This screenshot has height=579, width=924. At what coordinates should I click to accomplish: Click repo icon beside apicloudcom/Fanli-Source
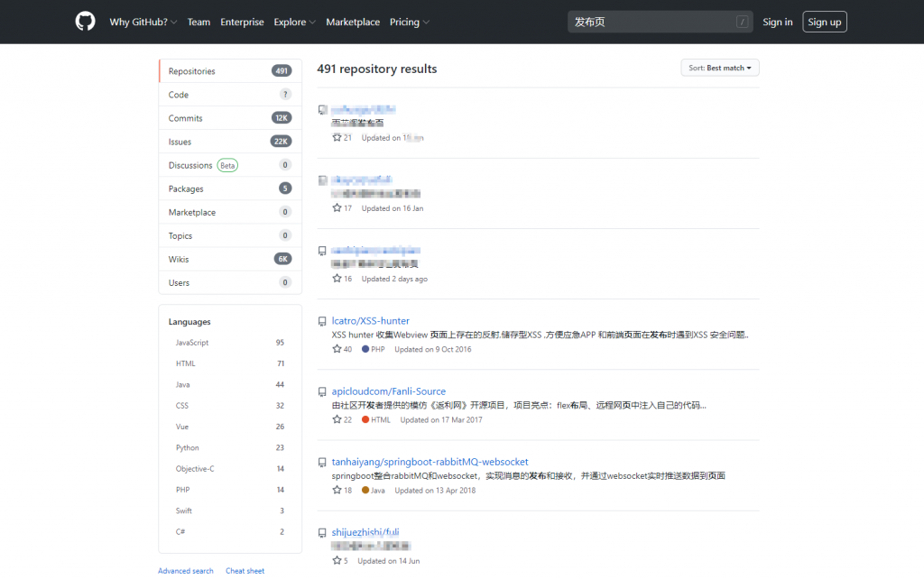coord(322,391)
